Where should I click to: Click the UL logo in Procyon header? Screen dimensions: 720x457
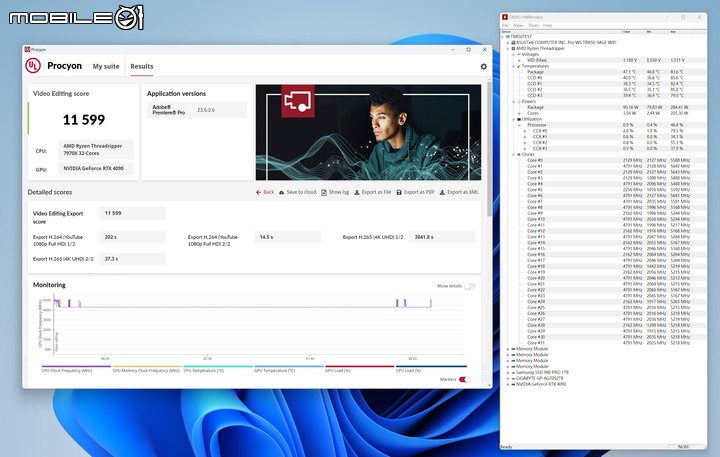tap(33, 66)
